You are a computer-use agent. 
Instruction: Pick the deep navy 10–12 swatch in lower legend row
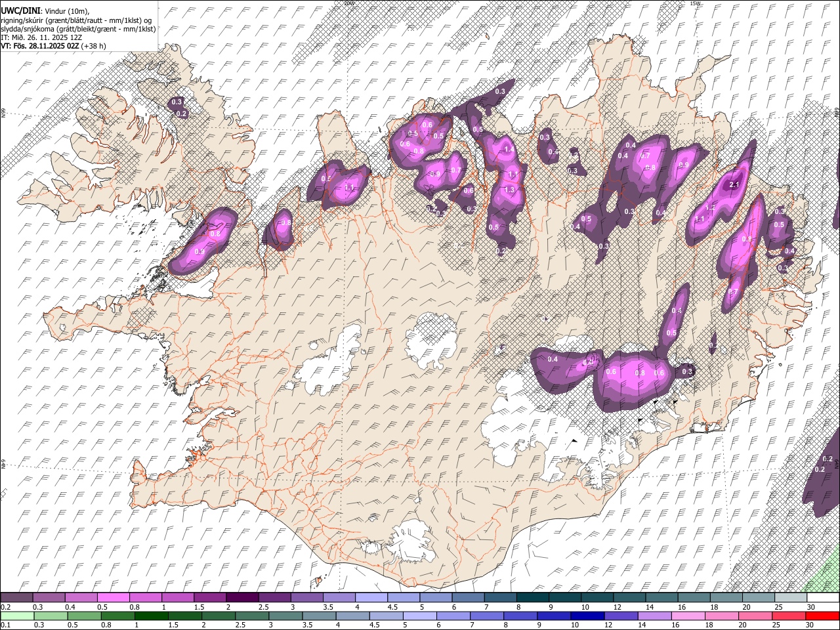(587, 616)
